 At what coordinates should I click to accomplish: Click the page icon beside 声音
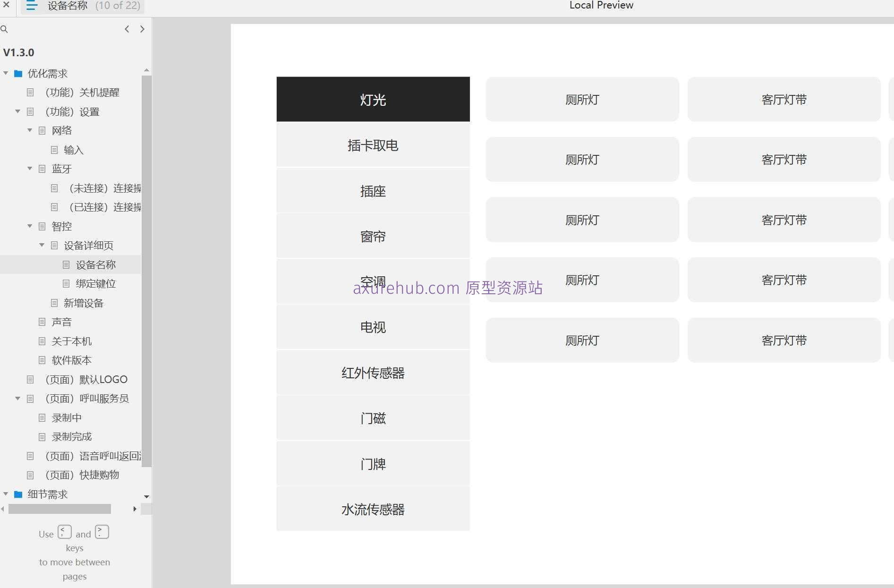pyautogui.click(x=42, y=322)
